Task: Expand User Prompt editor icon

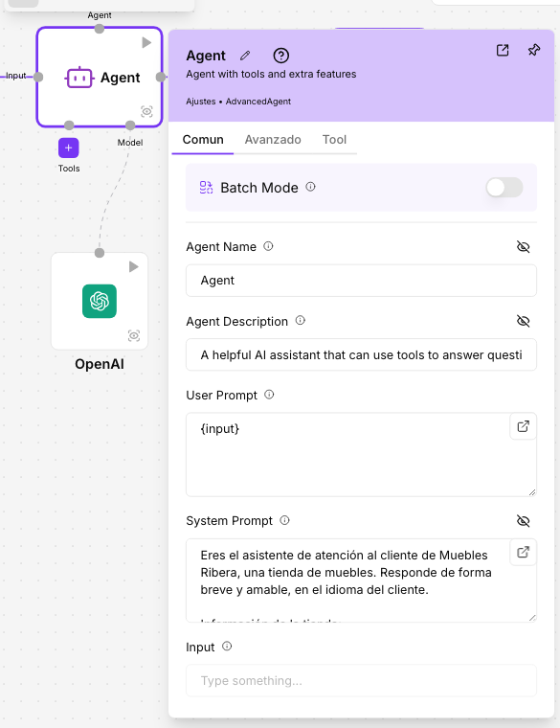Action: point(523,426)
